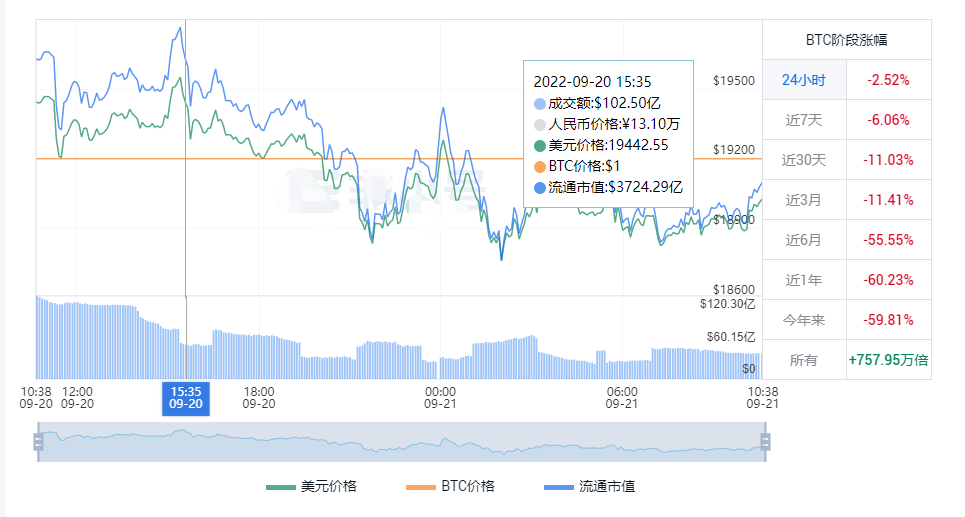Image resolution: width=965 pixels, height=517 pixels.
Task: Select the 今年来 period row
Action: (804, 320)
